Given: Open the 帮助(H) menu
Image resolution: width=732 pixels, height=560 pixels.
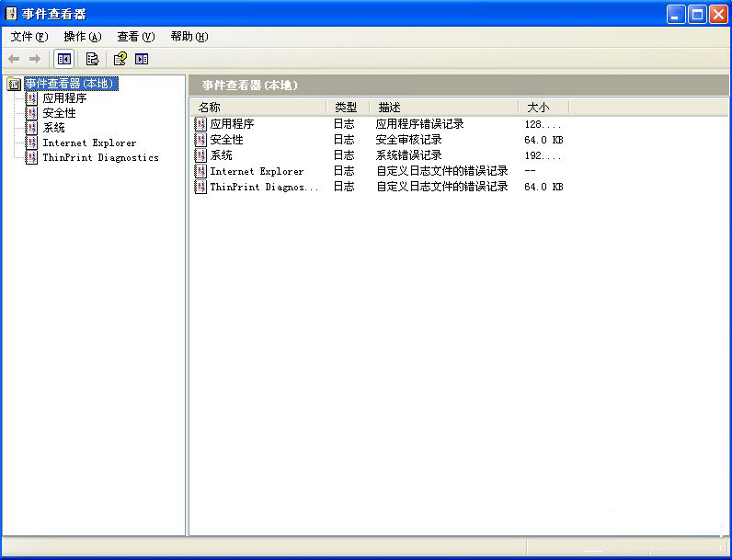Looking at the screenshot, I should (x=189, y=37).
